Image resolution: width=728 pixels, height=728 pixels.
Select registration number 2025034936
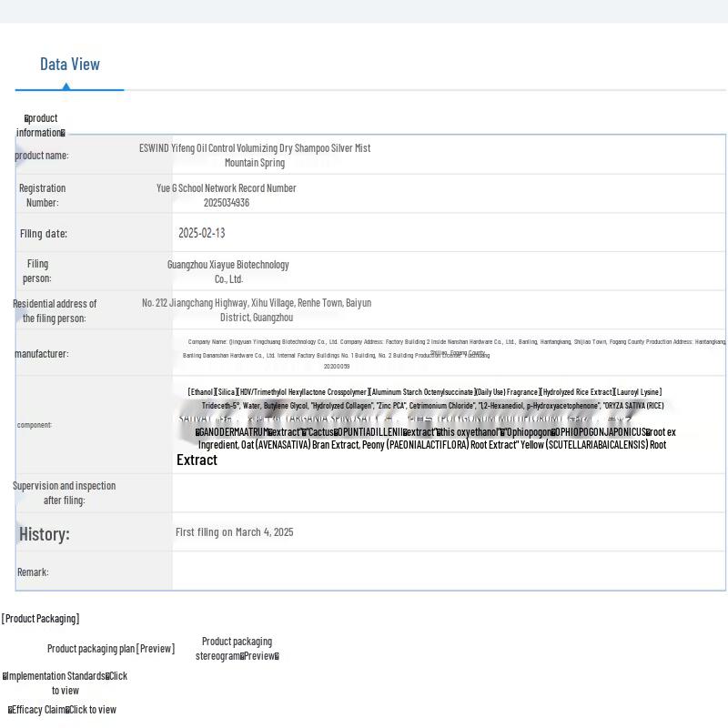point(226,203)
